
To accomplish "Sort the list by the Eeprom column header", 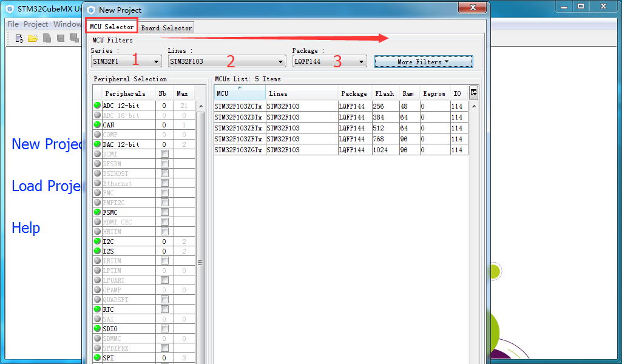I will (434, 93).
